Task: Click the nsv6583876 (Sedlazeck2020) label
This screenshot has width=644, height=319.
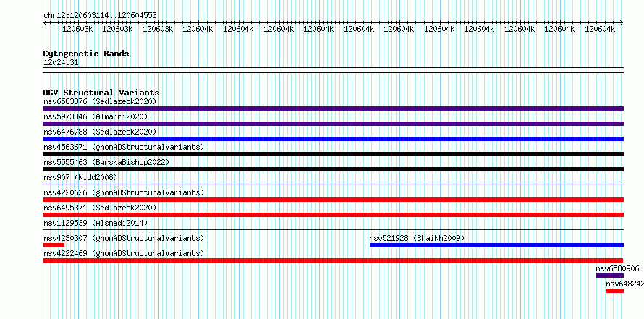Action: click(100, 101)
